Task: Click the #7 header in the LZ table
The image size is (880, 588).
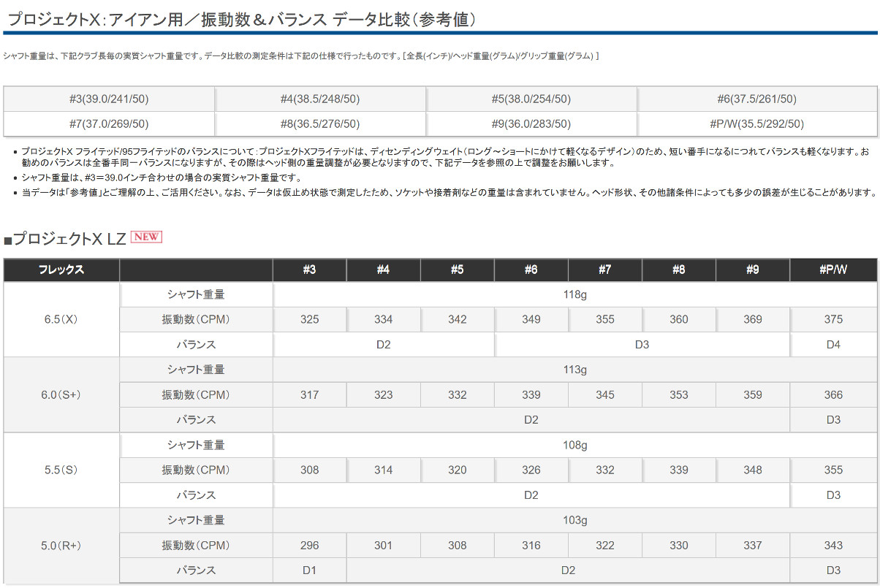Action: 605,270
